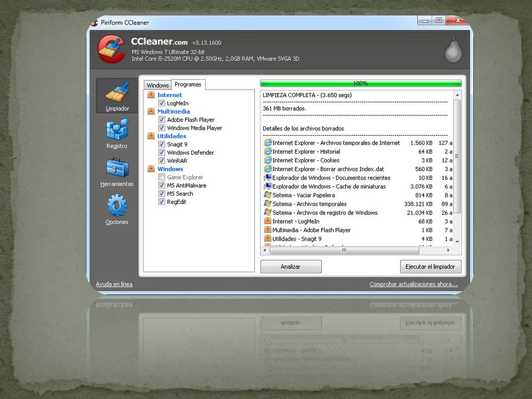Click the MS Windows 7 Ultimate 32-bit text
The width and height of the screenshot is (532, 399).
click(x=168, y=52)
